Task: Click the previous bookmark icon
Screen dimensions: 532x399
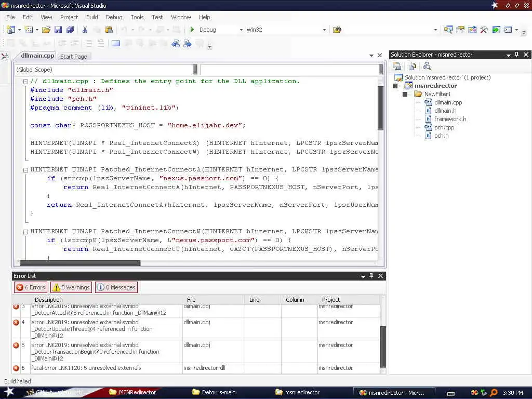Action: pos(176,44)
